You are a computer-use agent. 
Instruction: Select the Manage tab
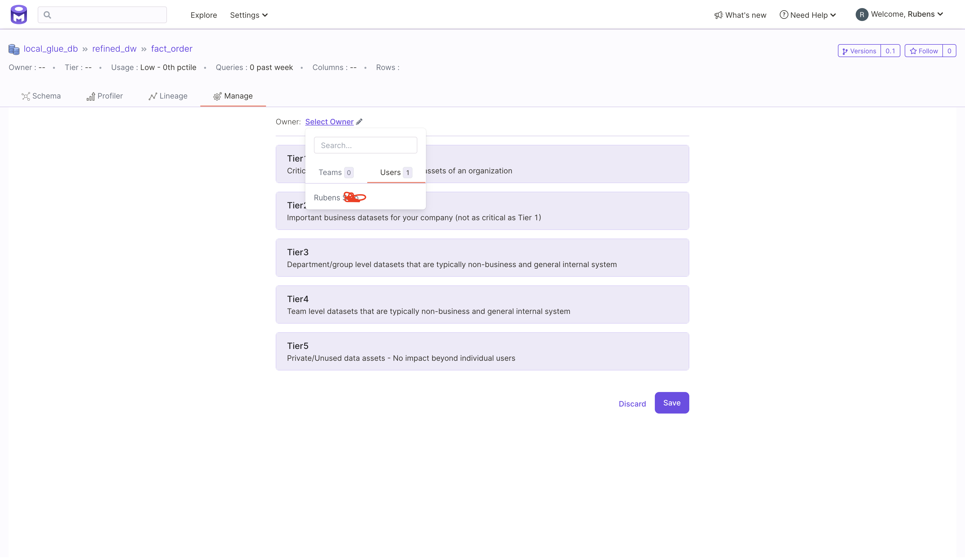pyautogui.click(x=233, y=96)
